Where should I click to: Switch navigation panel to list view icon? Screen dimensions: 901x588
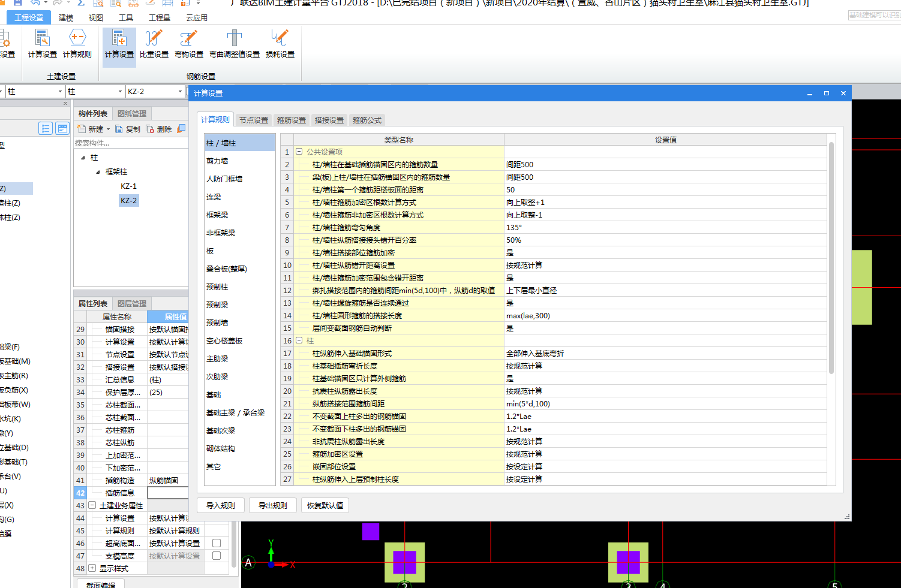(x=46, y=128)
